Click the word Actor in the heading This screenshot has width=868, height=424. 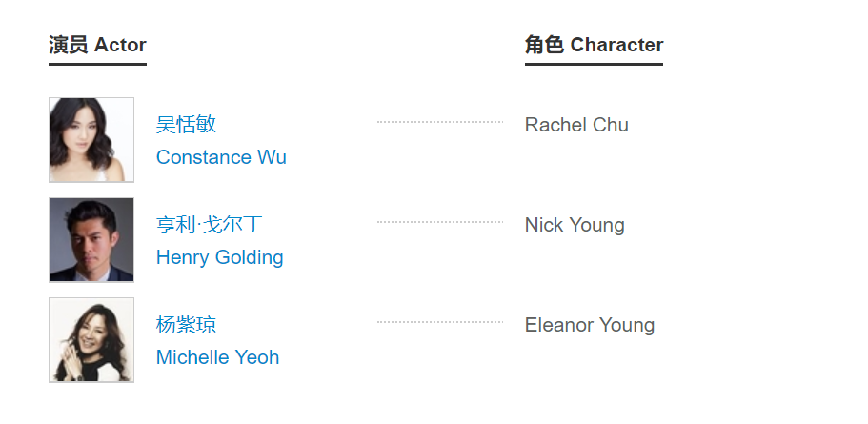pyautogui.click(x=121, y=45)
